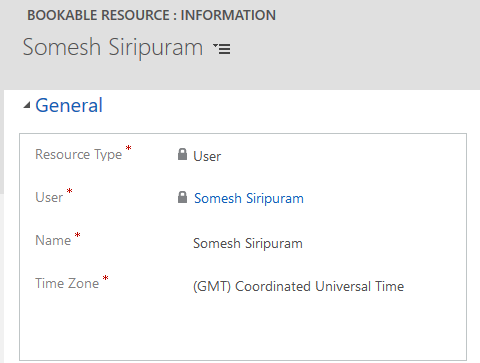This screenshot has height=363, width=480.
Task: Open the Somesh Siripuram user link
Action: click(x=249, y=198)
